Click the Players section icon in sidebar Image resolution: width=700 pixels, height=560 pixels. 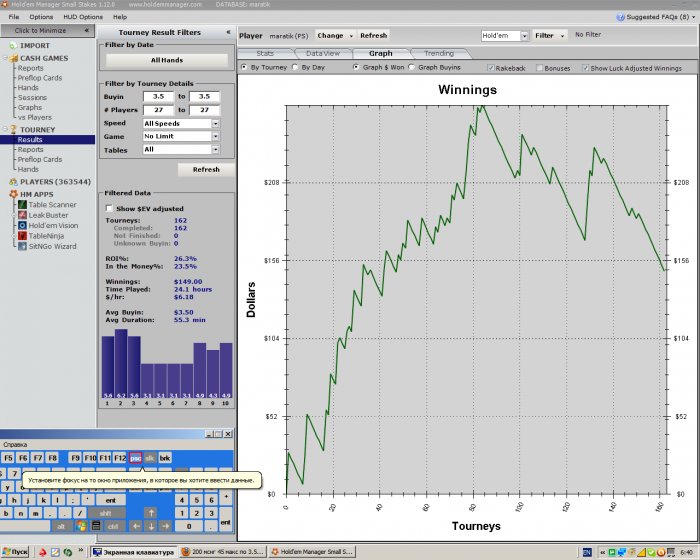click(13, 182)
